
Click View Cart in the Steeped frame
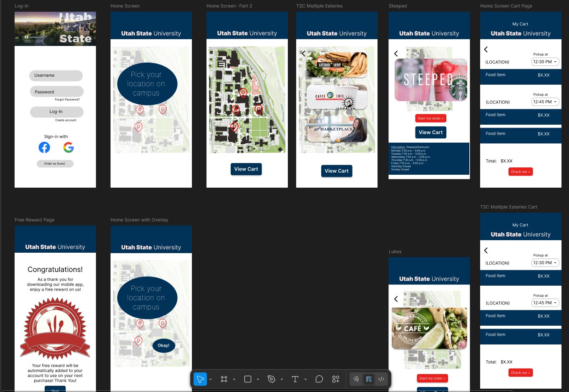tap(431, 132)
